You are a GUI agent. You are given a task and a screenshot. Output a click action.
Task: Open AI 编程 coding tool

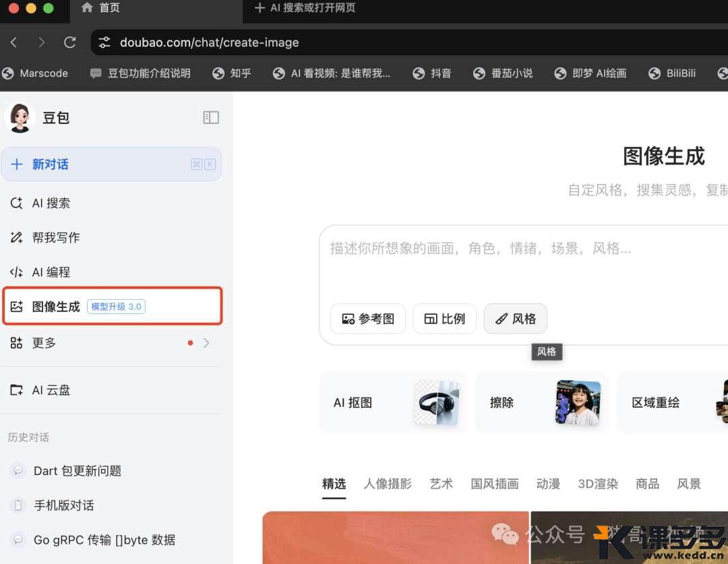(51, 272)
